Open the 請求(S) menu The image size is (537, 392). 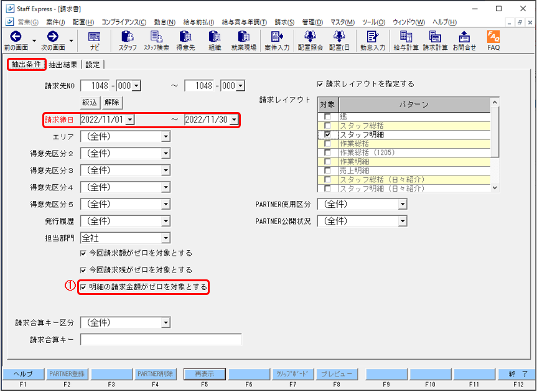(284, 22)
